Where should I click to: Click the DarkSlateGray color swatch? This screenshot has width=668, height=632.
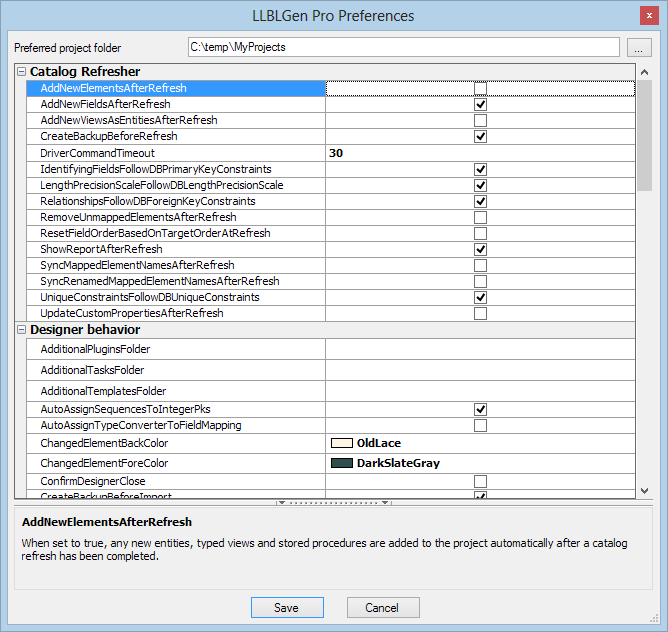342,463
